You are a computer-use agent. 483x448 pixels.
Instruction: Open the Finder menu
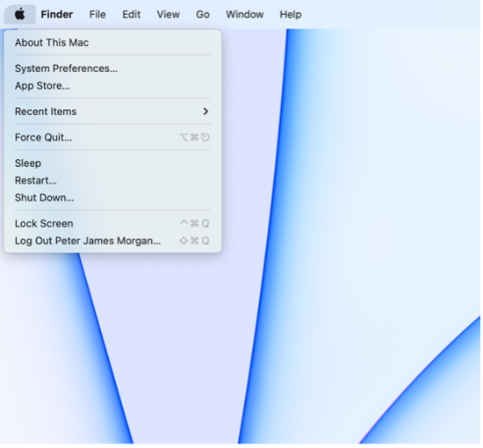tap(57, 14)
